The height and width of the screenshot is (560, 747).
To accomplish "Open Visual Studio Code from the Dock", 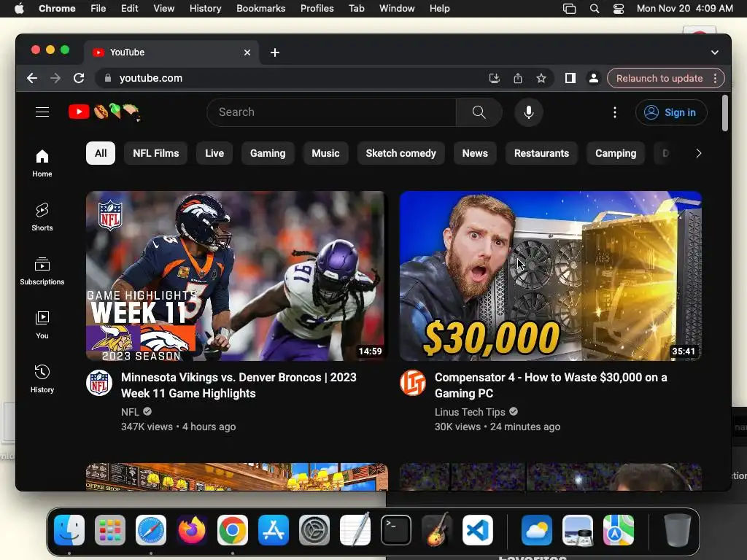I will click(x=478, y=530).
